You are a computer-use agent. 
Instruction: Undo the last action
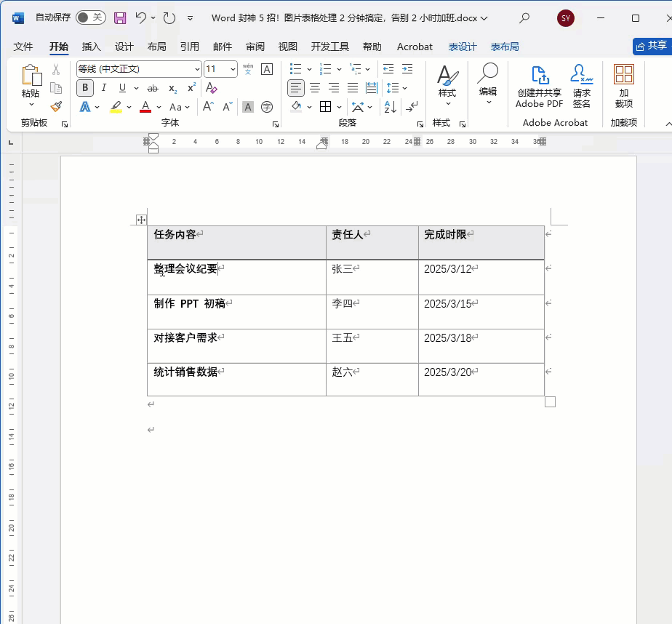140,17
